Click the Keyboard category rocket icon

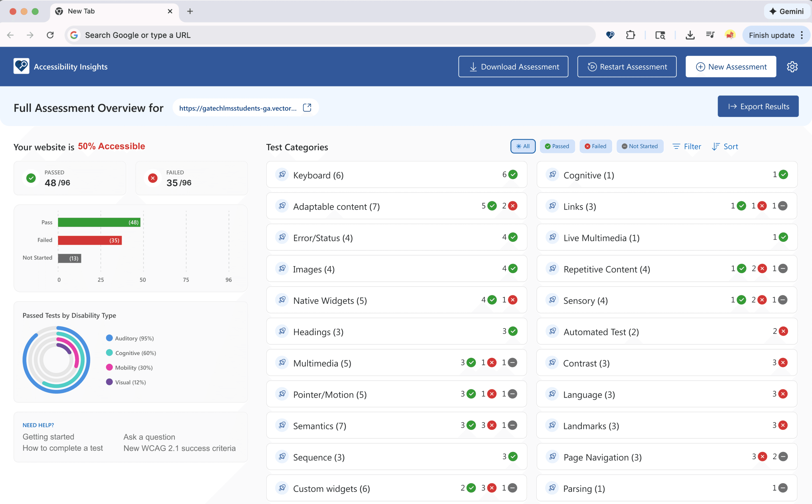click(x=282, y=174)
